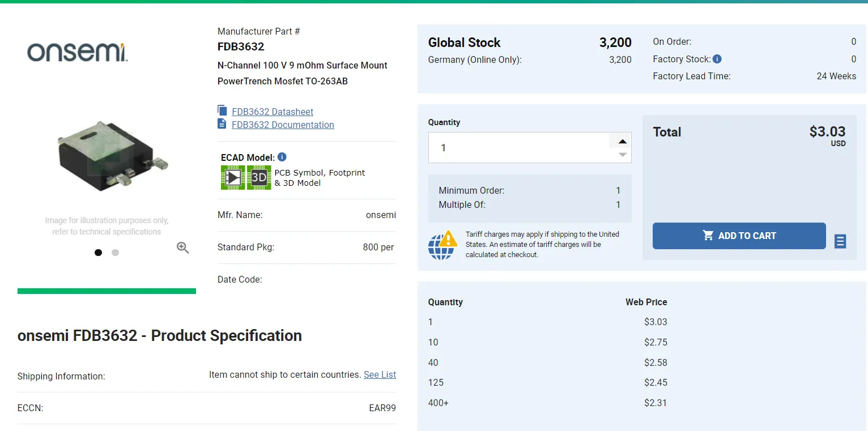The width and height of the screenshot is (868, 431).
Task: Open the 3D model ECAD icon
Action: pos(259,178)
